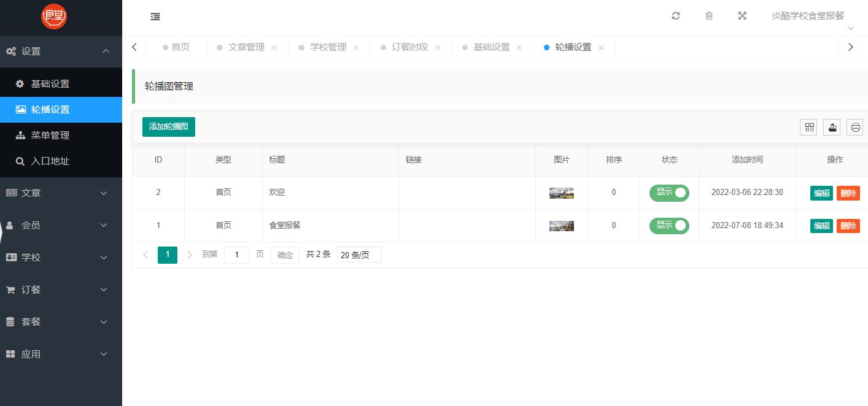Toggle fullscreen with the expand icon
The width and height of the screenshot is (868, 406).
tap(742, 16)
